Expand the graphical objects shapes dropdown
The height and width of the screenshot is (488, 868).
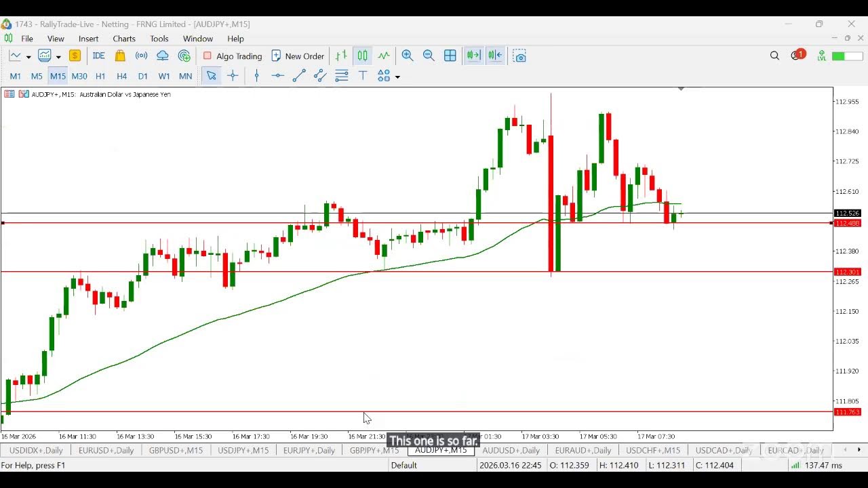(397, 77)
